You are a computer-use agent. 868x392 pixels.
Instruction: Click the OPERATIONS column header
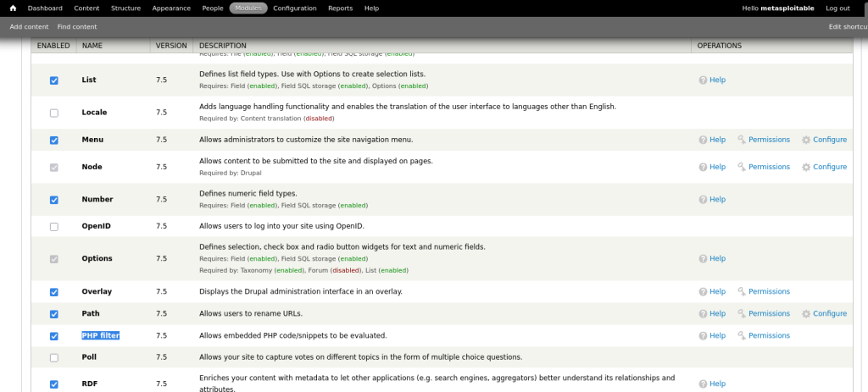pos(719,46)
